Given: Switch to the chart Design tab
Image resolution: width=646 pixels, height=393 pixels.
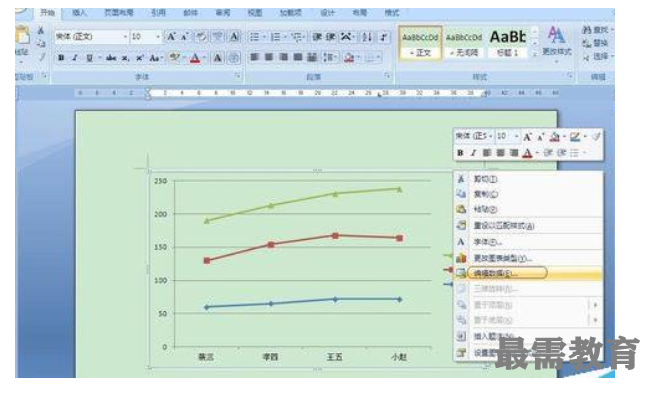Looking at the screenshot, I should coord(328,13).
